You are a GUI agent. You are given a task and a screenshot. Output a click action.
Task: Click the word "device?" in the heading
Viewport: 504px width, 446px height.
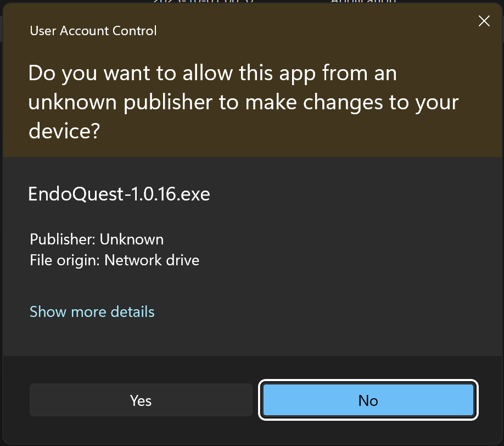[64, 131]
